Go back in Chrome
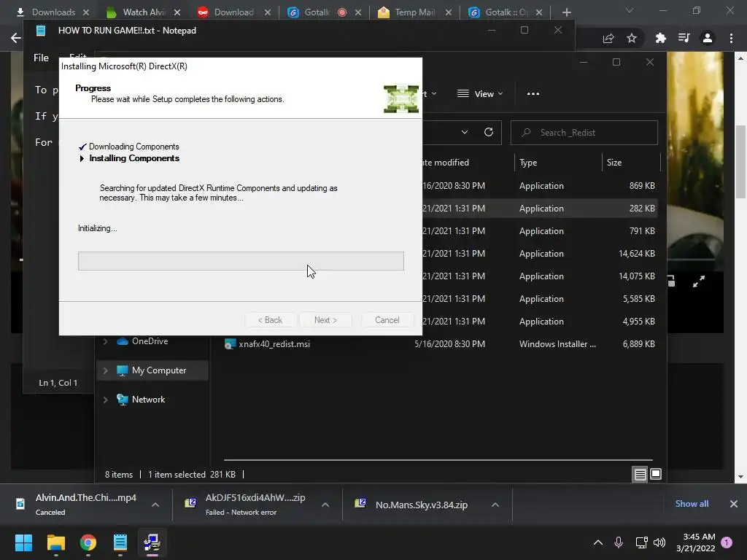The height and width of the screenshot is (560, 747). [x=15, y=38]
